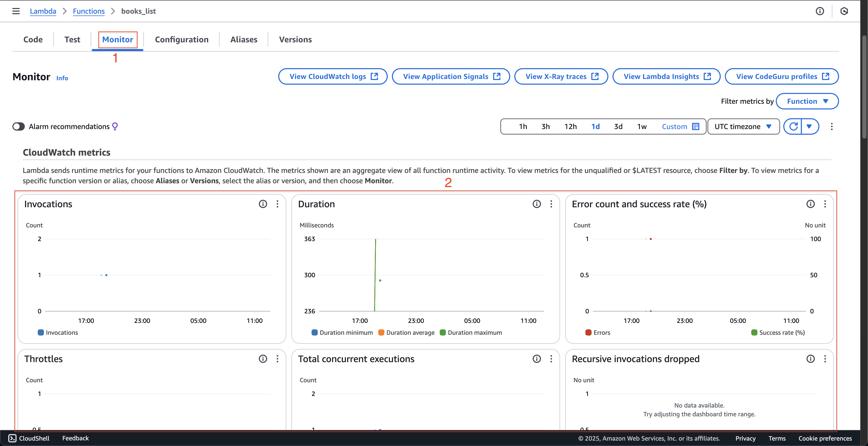Screen dimensions: 868x446
Task: Select the 3d time range filter
Action: point(618,126)
